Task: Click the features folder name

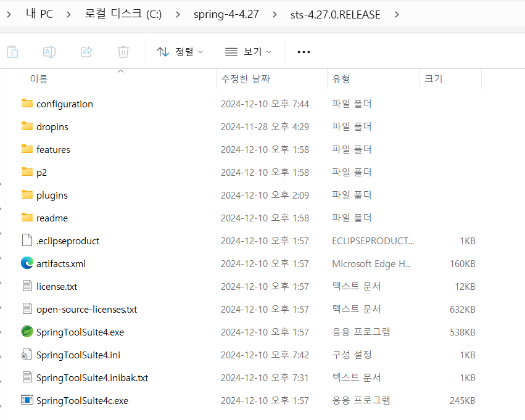Action: 53,150
